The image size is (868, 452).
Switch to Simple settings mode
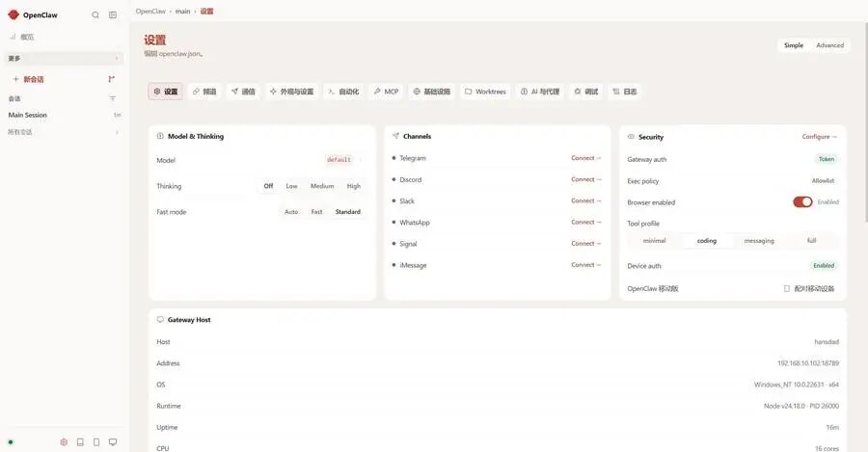point(794,45)
